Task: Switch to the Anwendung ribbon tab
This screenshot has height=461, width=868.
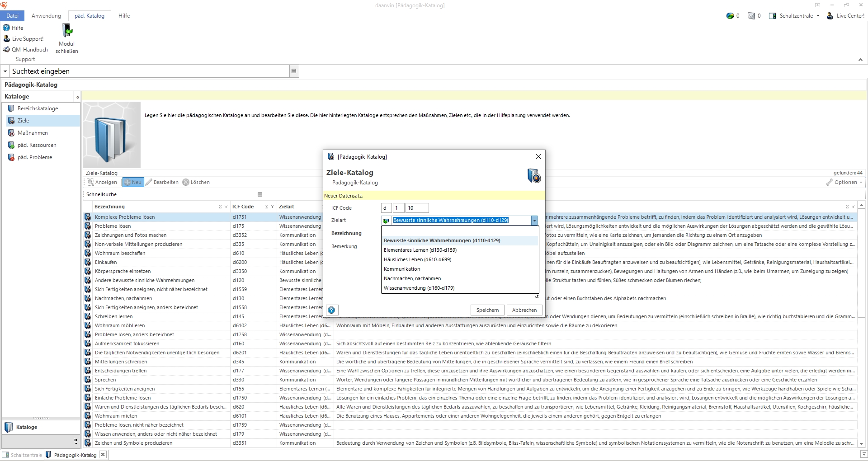Action: coord(46,16)
